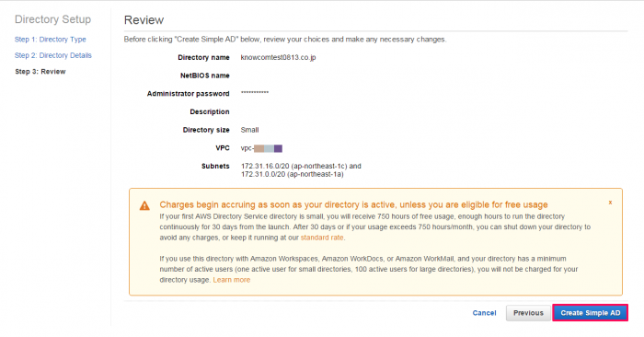Screen dimensions: 644x337
Task: Click the directory name knowcomtest0813.co.jp
Action: point(278,57)
